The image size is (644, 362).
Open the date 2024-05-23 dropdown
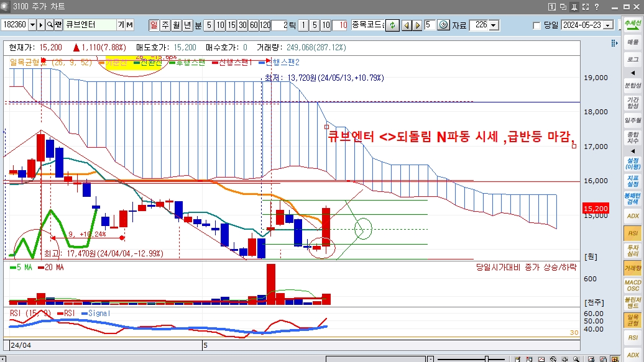click(x=607, y=25)
